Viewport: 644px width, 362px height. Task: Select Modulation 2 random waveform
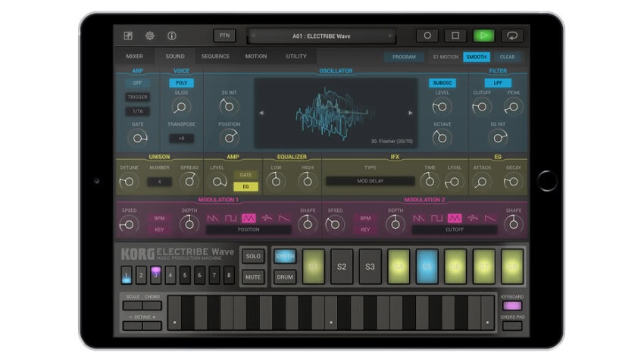[473, 218]
